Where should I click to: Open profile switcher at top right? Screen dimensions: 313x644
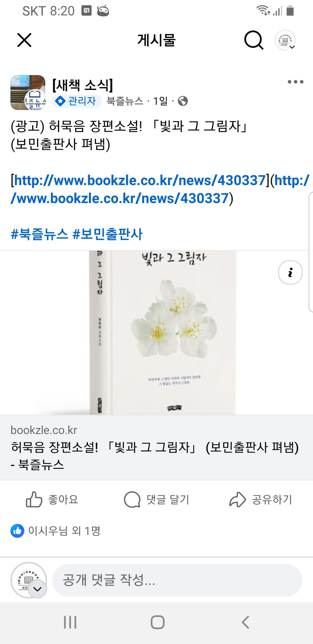click(x=285, y=40)
